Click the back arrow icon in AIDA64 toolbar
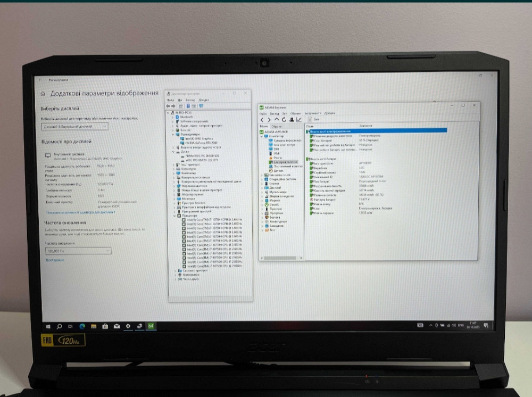 (262, 119)
